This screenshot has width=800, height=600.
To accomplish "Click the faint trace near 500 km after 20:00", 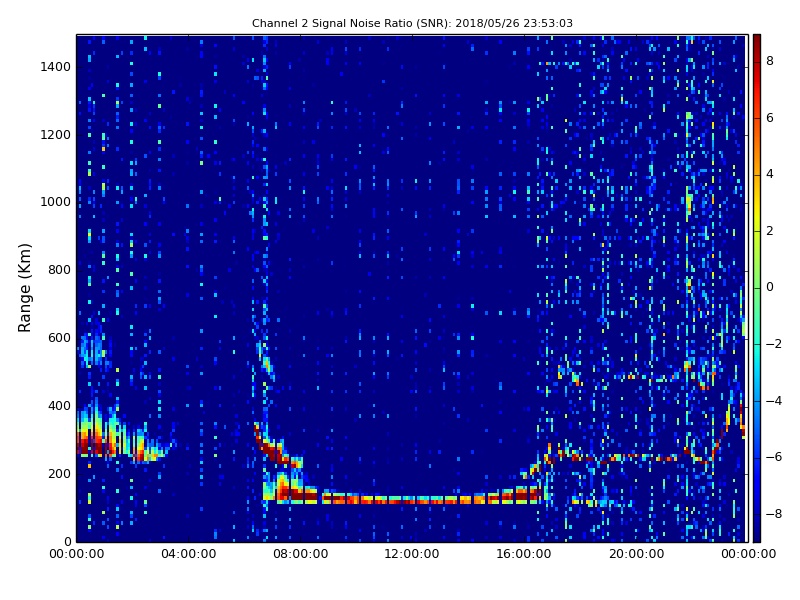I will tap(648, 378).
